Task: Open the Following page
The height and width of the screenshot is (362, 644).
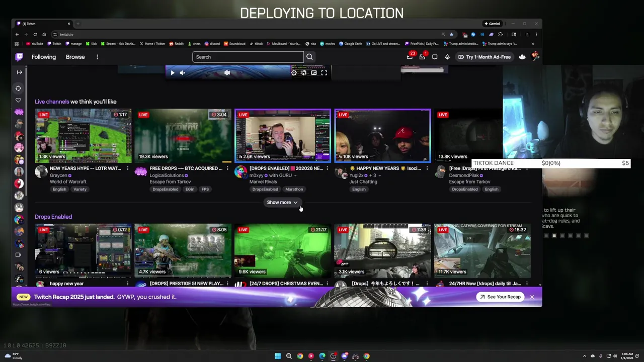Action: click(44, 57)
